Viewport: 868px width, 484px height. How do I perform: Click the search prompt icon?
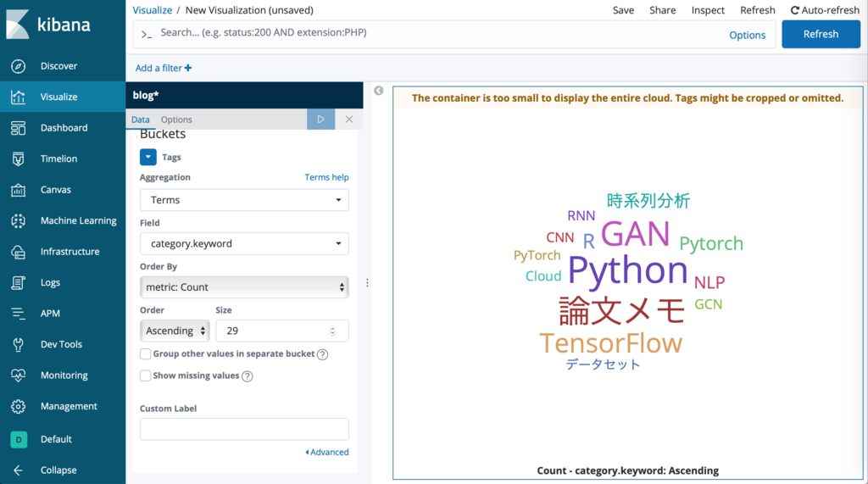[146, 35]
